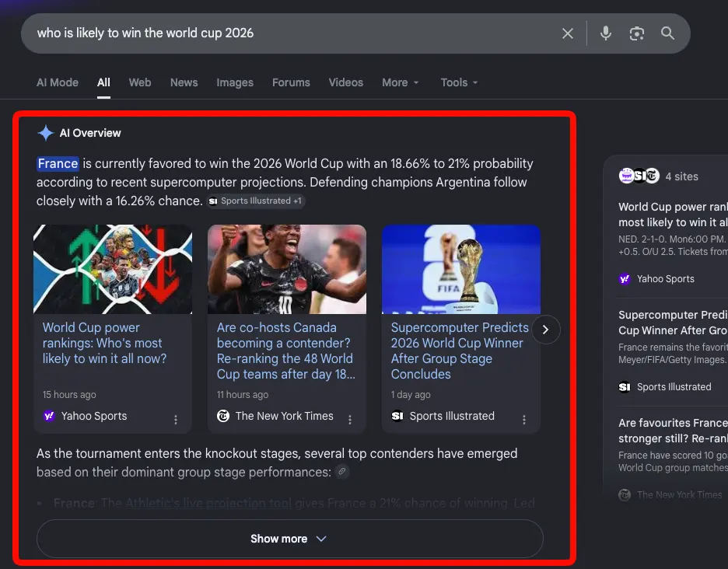Advance the article carousel with the next arrow
Image resolution: width=728 pixels, height=569 pixels.
coord(545,330)
